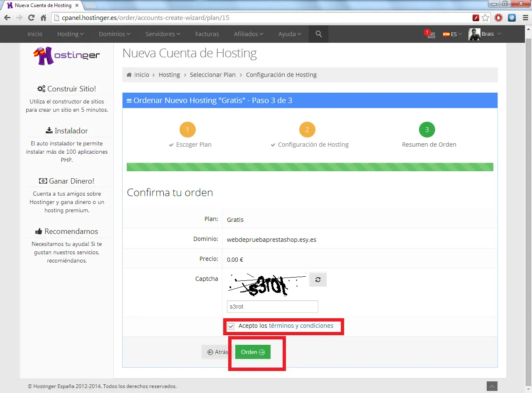
Task: Expand the Ayuda dropdown menu
Action: [290, 34]
